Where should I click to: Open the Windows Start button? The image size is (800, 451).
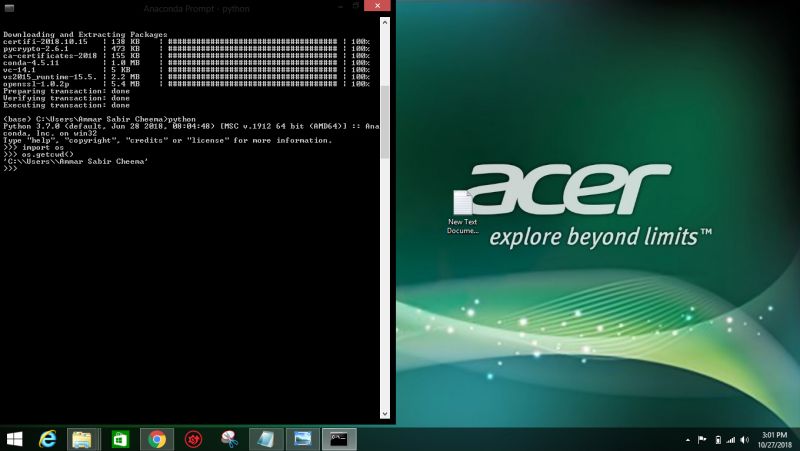click(x=14, y=439)
